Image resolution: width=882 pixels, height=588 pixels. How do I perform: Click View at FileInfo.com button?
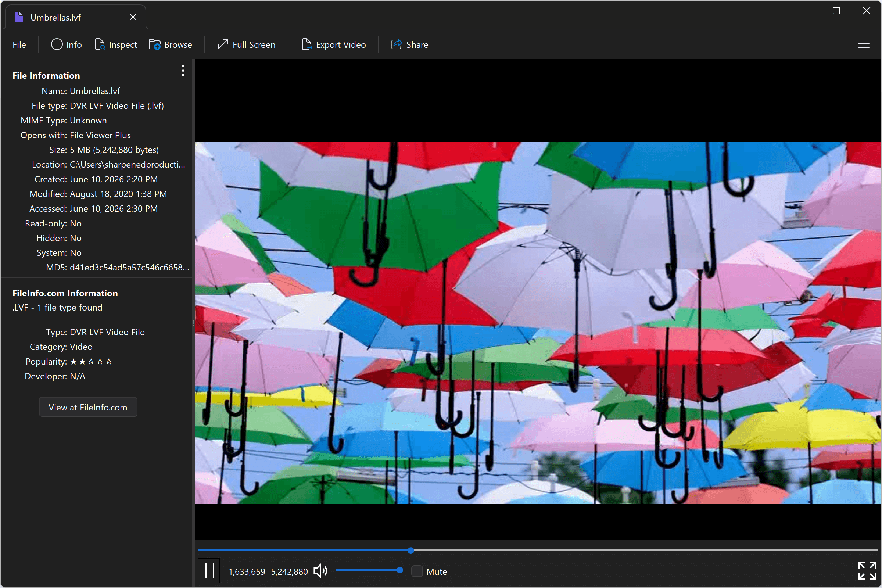pyautogui.click(x=88, y=407)
